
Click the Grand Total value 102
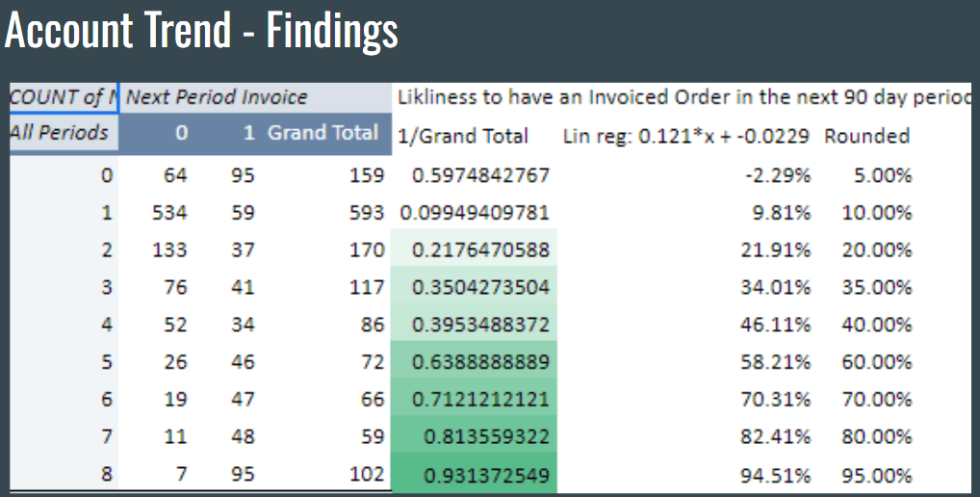[367, 476]
